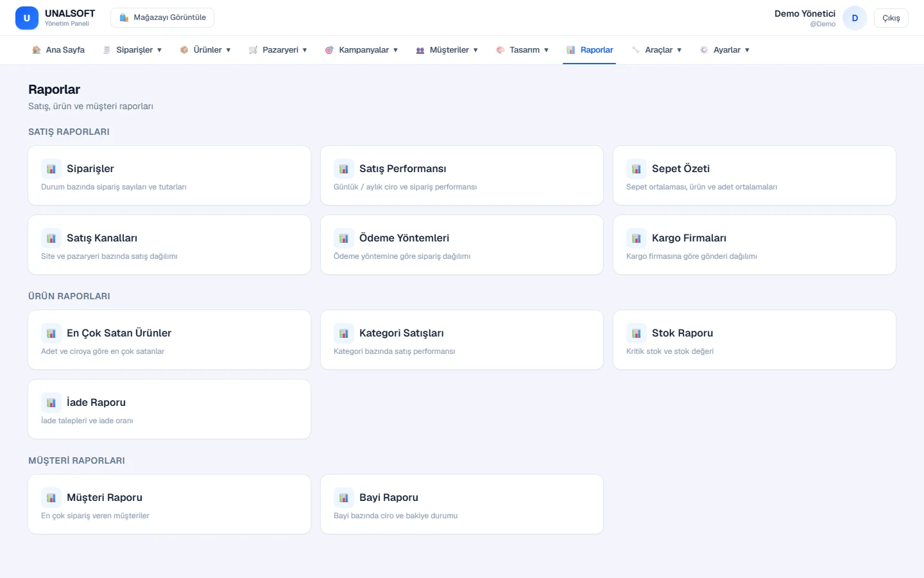Expand the Pazaryeri menu dropdown arrow
Image resolution: width=924 pixels, height=578 pixels.
coord(305,50)
